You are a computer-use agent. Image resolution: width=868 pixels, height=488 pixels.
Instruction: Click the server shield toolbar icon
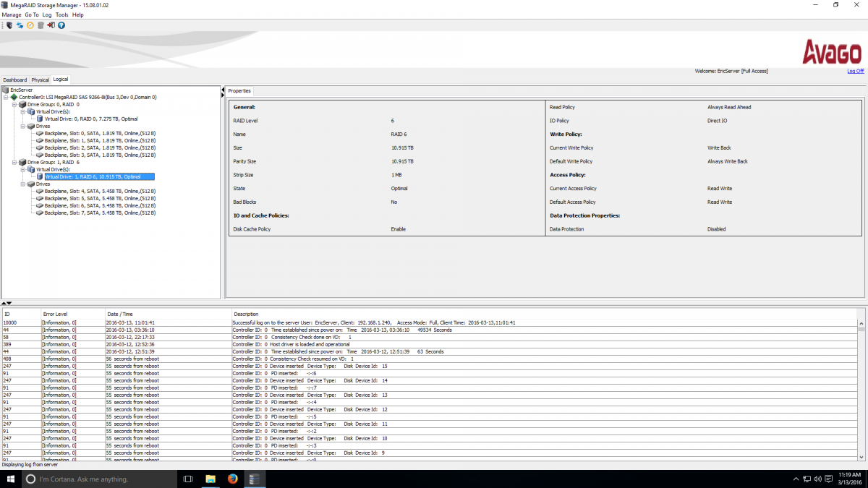coord(9,25)
